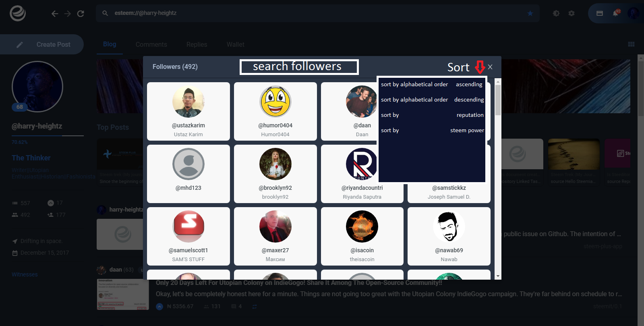Switch to the Comments tab
This screenshot has width=644, height=326.
point(151,44)
